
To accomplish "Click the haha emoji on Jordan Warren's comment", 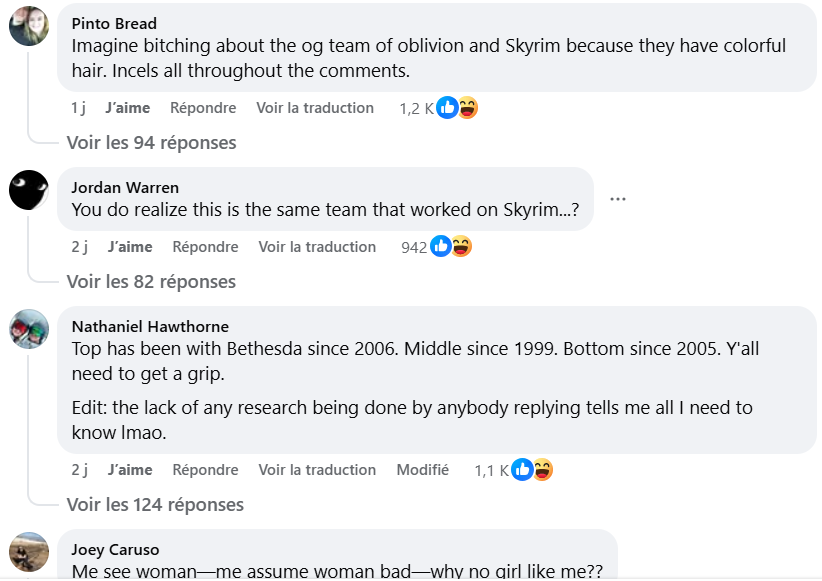I will 461,246.
